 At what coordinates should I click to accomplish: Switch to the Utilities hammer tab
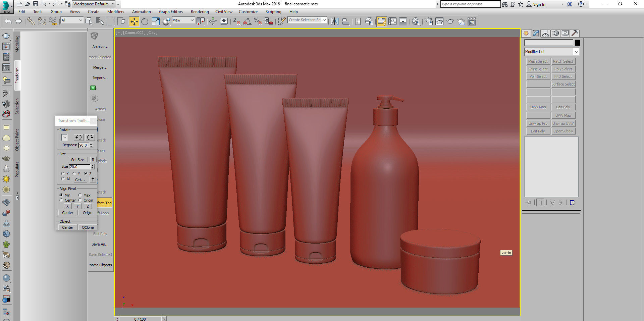point(575,33)
